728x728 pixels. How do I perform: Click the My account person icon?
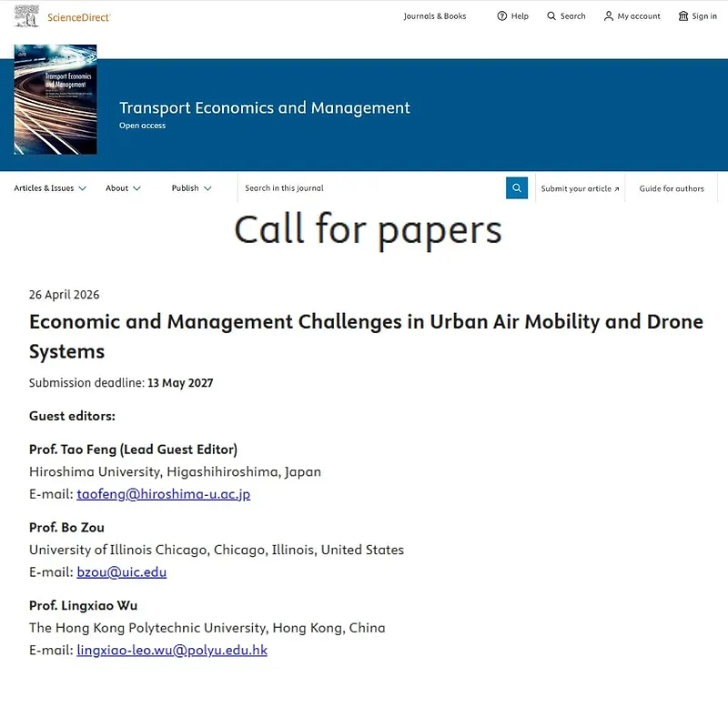(x=608, y=16)
